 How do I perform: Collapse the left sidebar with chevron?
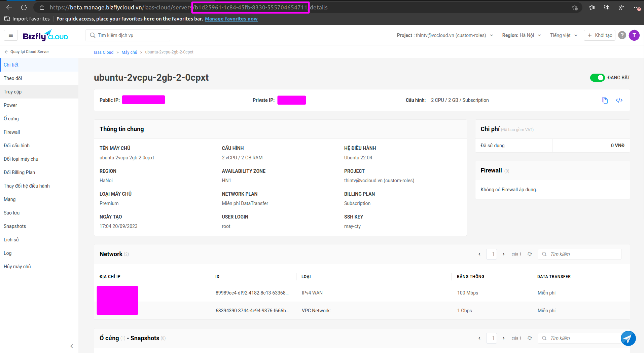click(72, 346)
